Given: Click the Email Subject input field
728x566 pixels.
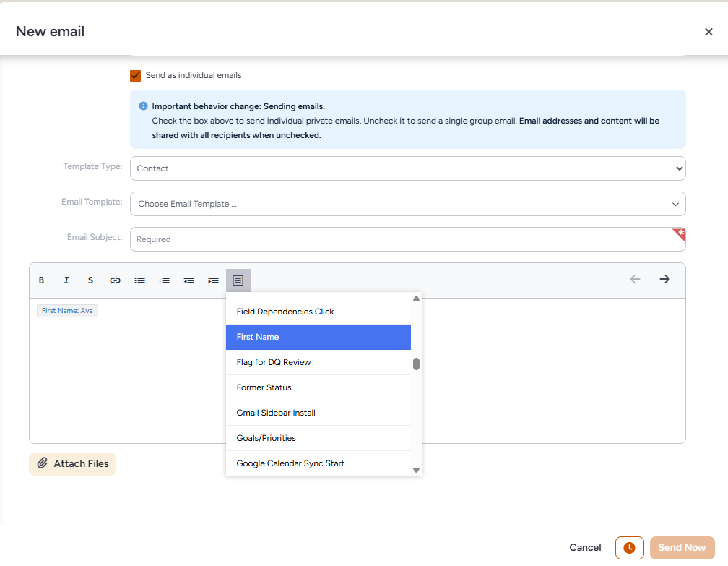Looking at the screenshot, I should [x=407, y=239].
